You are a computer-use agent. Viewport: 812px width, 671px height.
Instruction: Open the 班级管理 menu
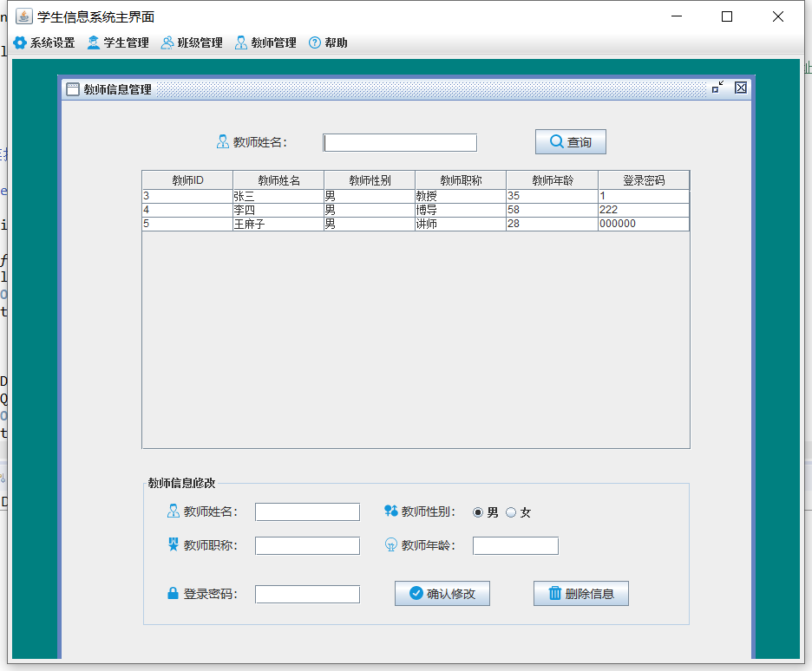click(192, 43)
